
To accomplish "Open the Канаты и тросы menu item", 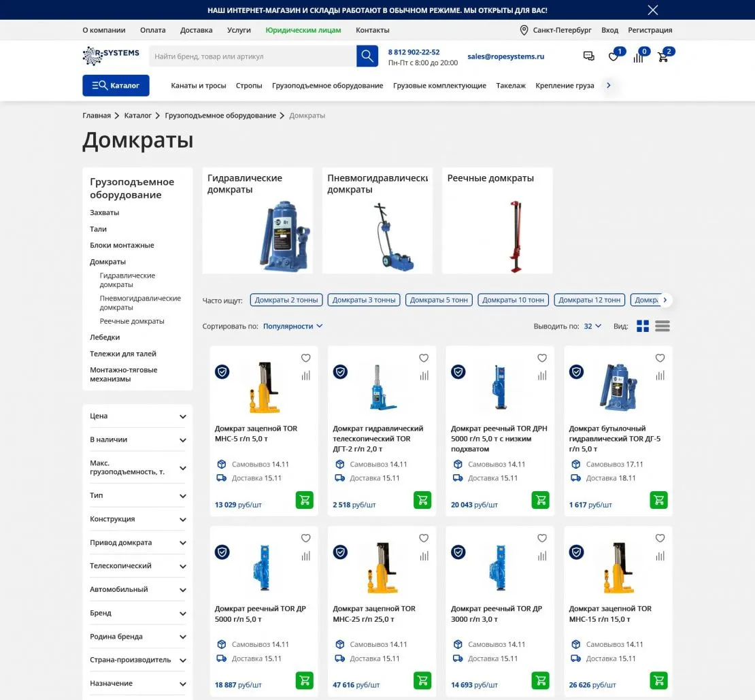I will [x=198, y=86].
